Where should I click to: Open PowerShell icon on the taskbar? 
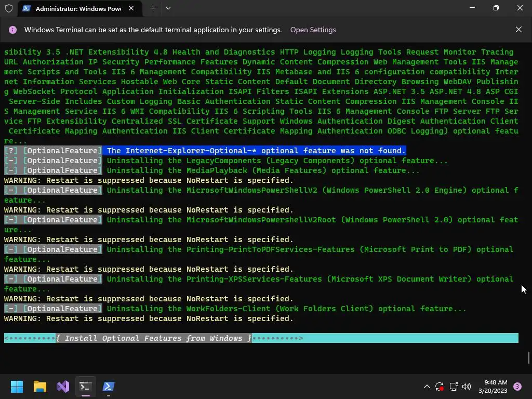109,387
